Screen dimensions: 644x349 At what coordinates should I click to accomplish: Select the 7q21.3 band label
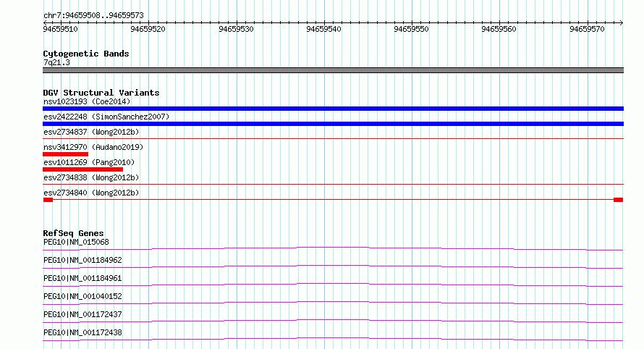click(56, 63)
